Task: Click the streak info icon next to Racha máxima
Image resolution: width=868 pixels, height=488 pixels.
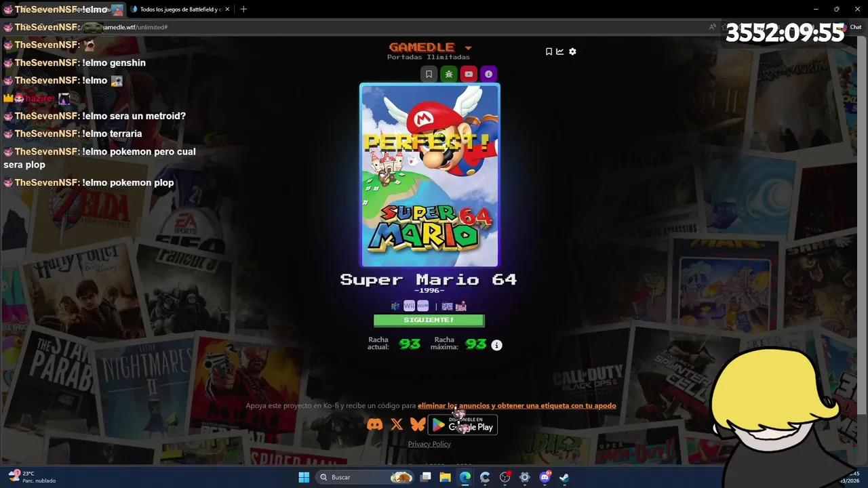Action: pos(496,345)
